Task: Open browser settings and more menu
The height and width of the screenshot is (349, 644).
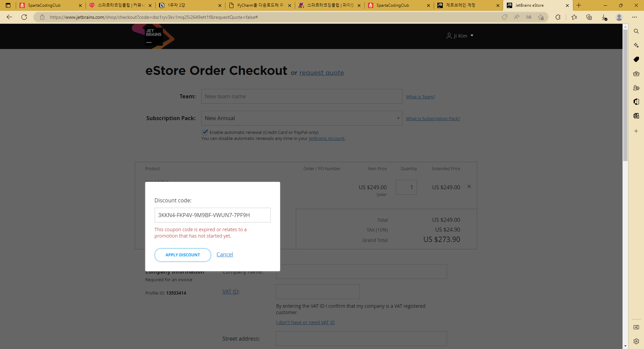Action: tap(634, 17)
